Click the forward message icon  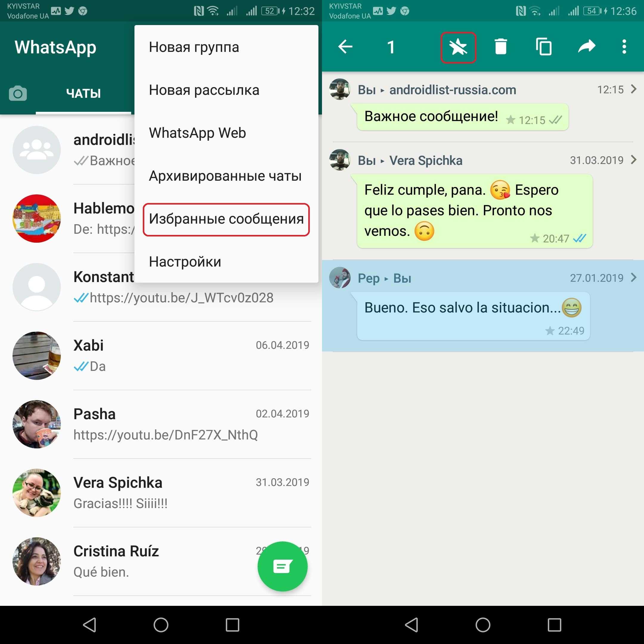(585, 45)
